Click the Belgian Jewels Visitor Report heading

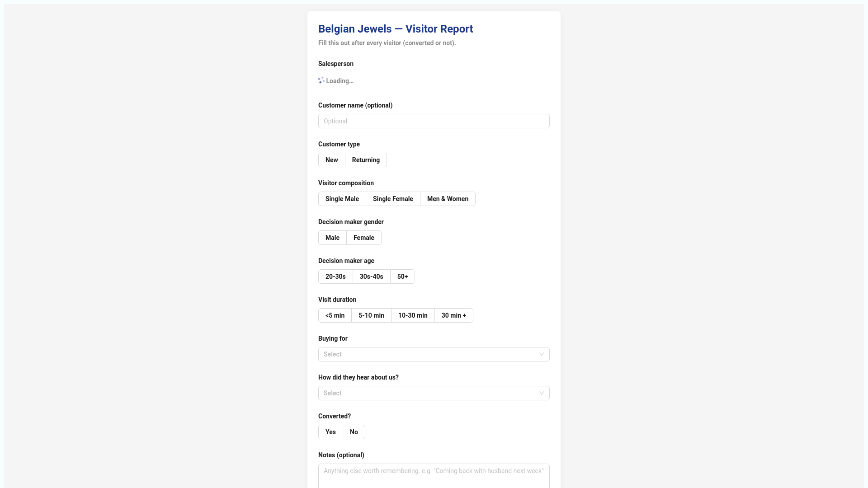pyautogui.click(x=396, y=29)
